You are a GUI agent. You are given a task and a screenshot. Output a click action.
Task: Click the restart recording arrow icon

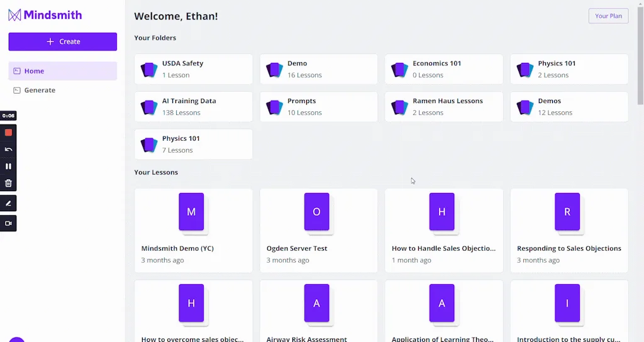8,150
